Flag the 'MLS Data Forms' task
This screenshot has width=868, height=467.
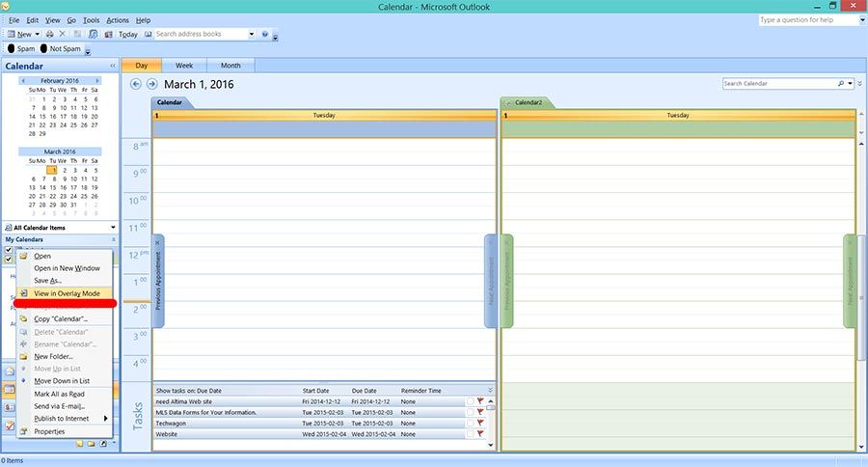click(480, 412)
